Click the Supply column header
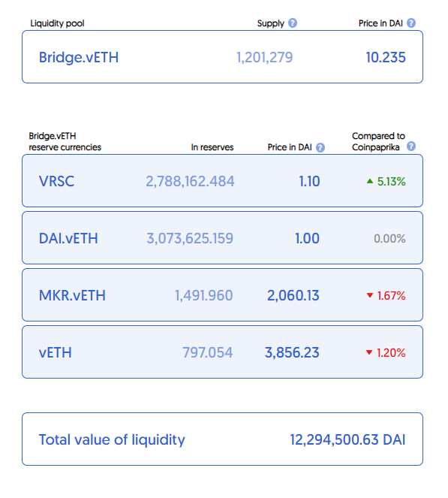 (x=271, y=23)
